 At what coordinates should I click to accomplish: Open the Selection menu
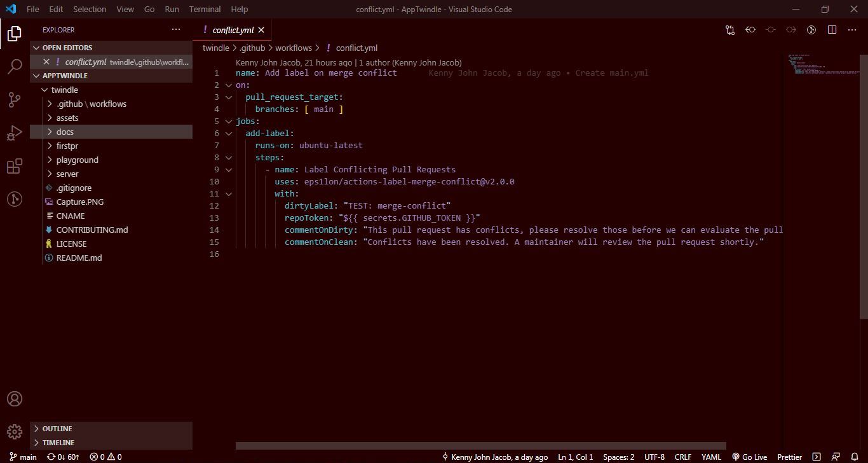[x=90, y=9]
